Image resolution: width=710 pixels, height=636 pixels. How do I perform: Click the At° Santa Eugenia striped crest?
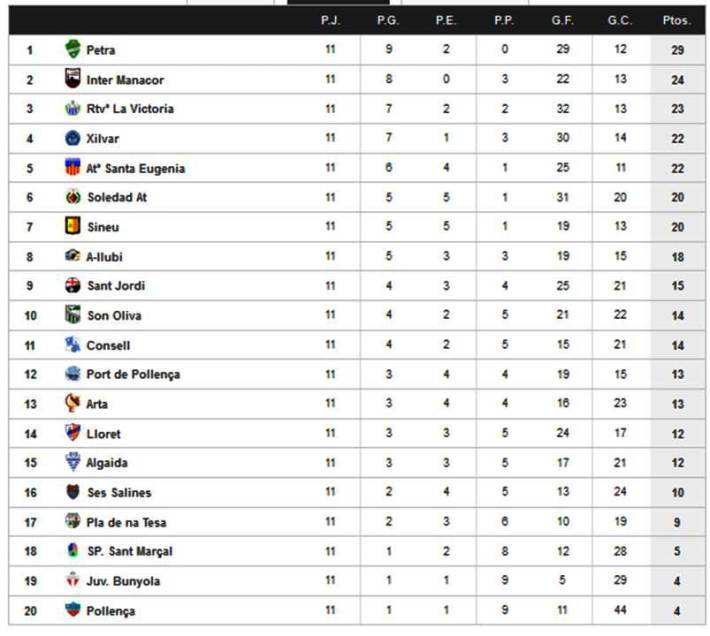[x=72, y=168]
